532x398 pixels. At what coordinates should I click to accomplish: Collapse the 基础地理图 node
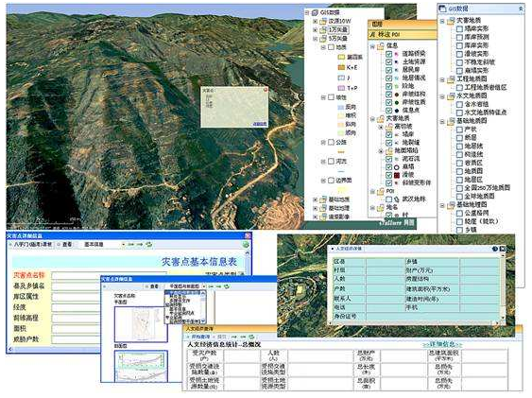tap(442, 205)
